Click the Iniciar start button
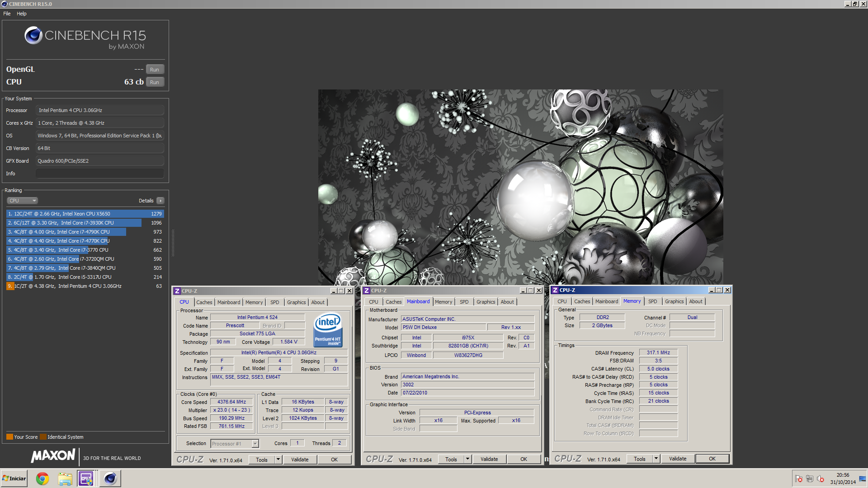868x488 pixels. click(14, 479)
